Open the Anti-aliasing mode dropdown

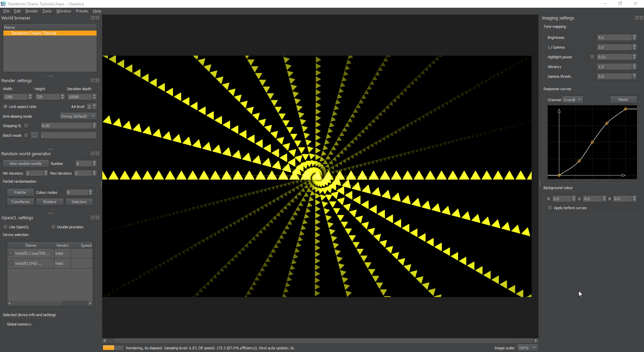coord(78,116)
